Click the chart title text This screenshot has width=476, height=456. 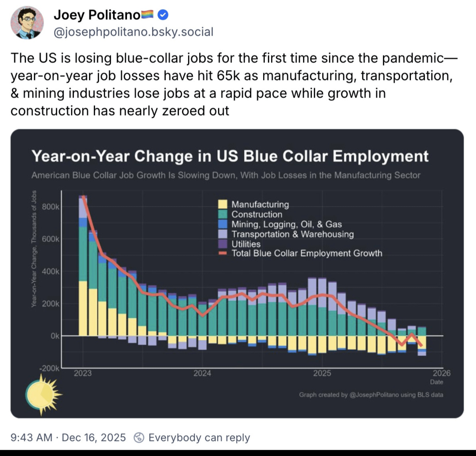coord(230,156)
